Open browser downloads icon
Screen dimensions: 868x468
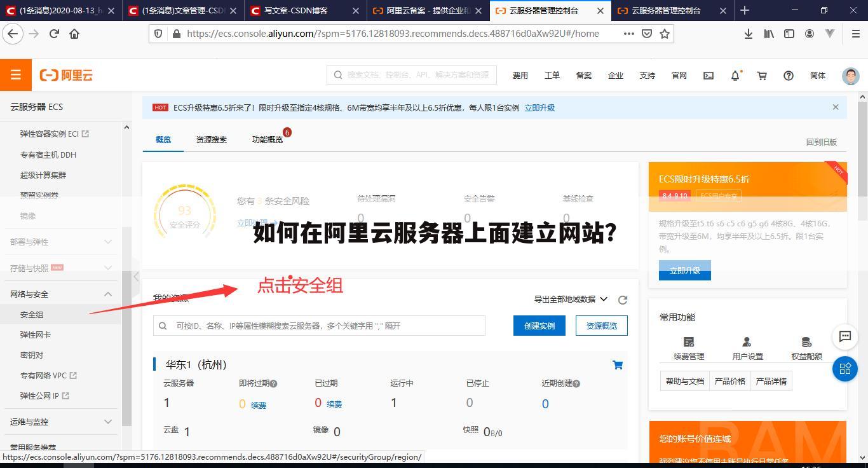point(749,34)
